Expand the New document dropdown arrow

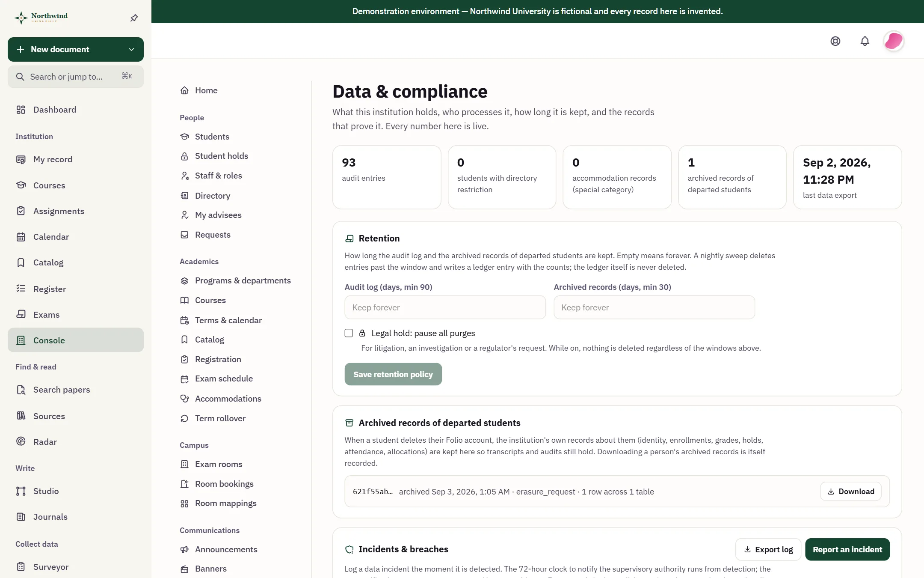[x=131, y=50]
